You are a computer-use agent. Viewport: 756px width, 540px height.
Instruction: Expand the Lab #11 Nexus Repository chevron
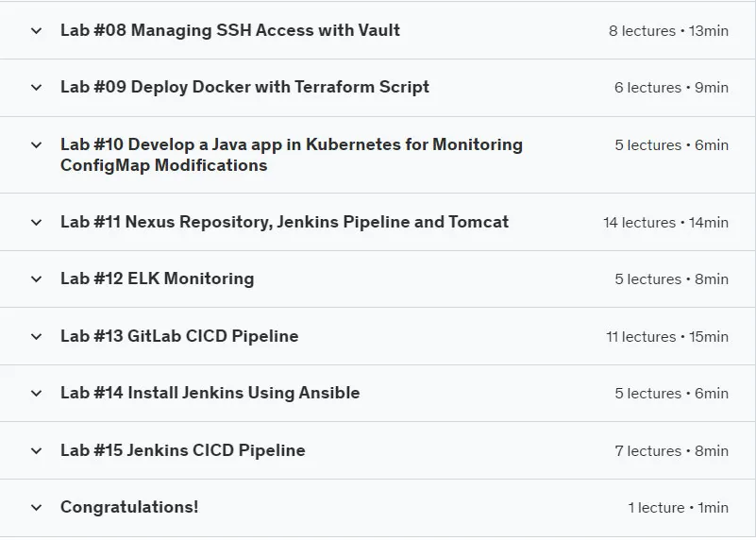pos(36,222)
